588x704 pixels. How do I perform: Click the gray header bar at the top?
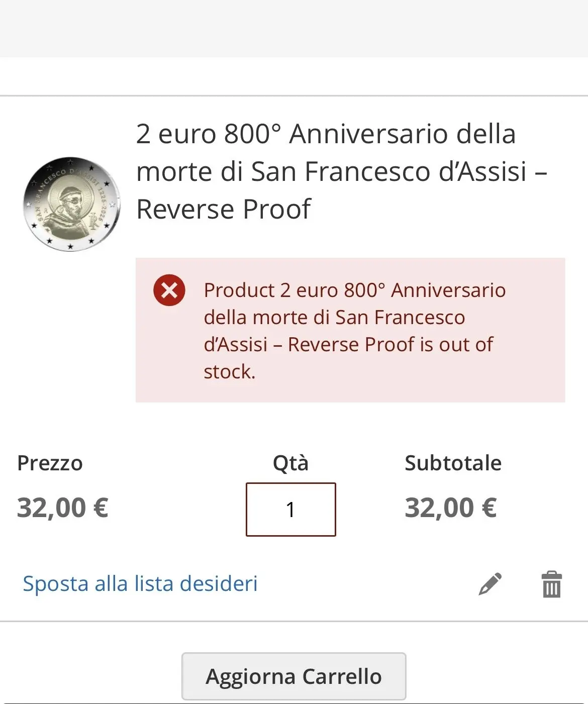click(x=294, y=28)
